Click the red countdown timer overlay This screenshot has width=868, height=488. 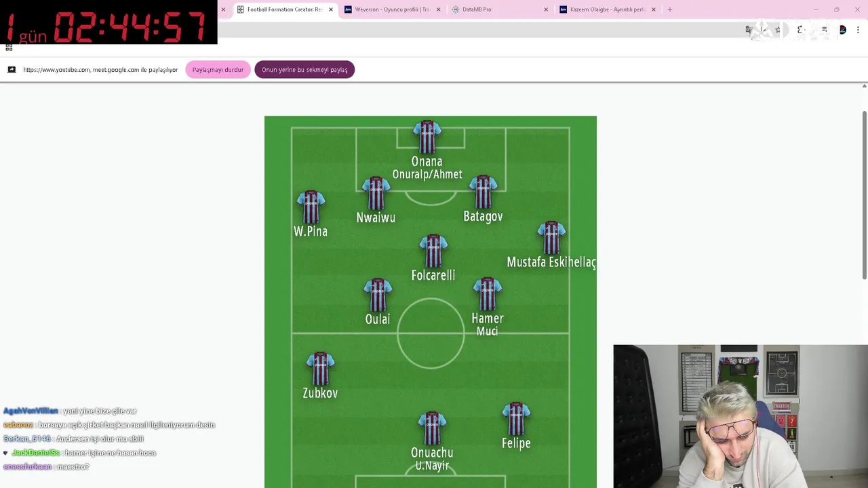[108, 22]
